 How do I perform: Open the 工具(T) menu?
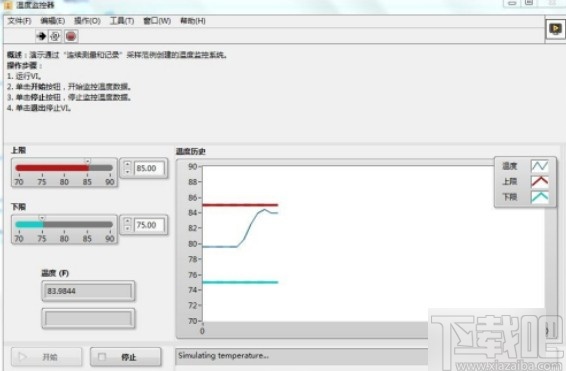(122, 21)
